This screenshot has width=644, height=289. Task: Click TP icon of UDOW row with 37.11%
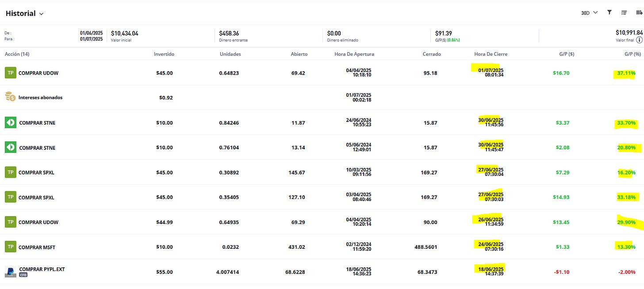[x=10, y=73]
